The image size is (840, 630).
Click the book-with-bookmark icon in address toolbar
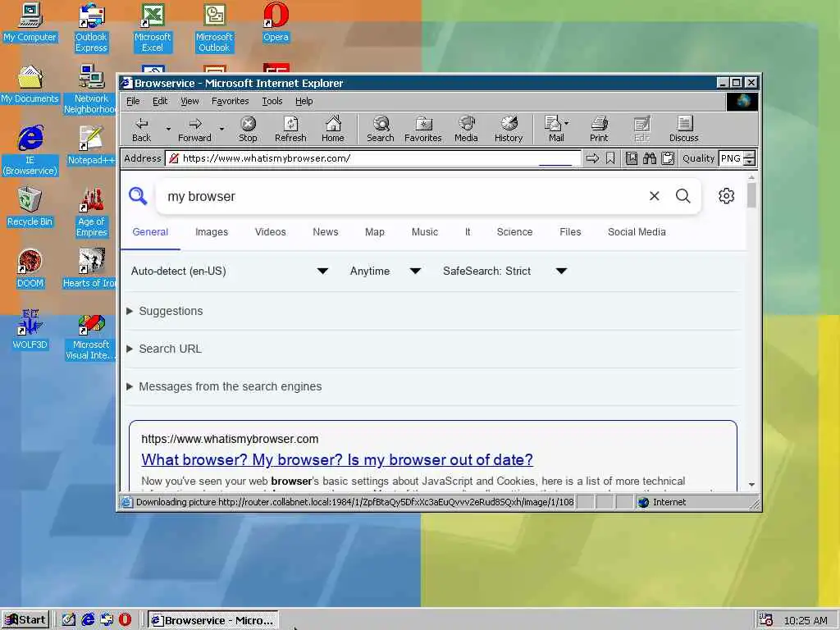(x=632, y=158)
